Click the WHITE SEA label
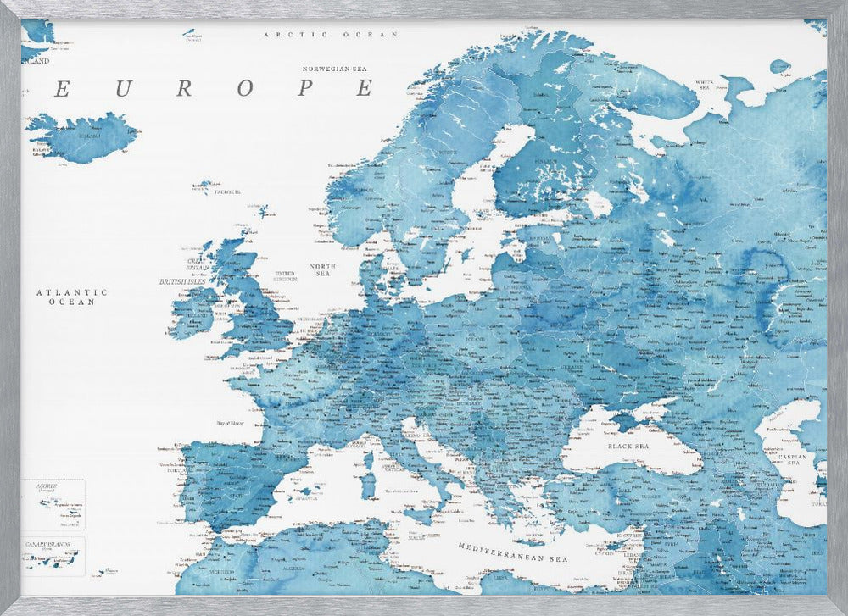 tap(703, 82)
